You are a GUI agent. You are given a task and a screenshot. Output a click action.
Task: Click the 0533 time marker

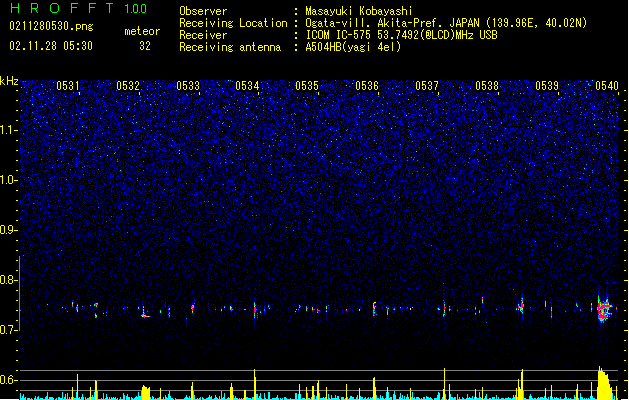(x=188, y=86)
